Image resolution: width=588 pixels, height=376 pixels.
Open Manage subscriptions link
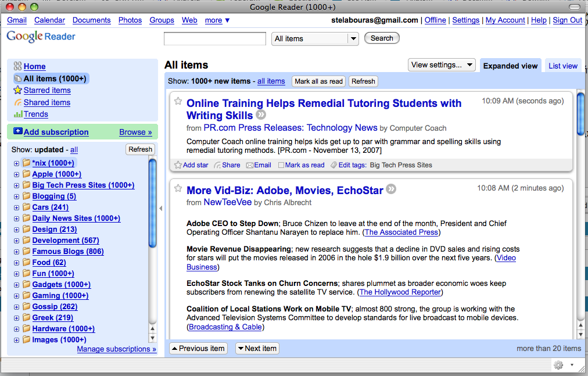[x=117, y=349]
